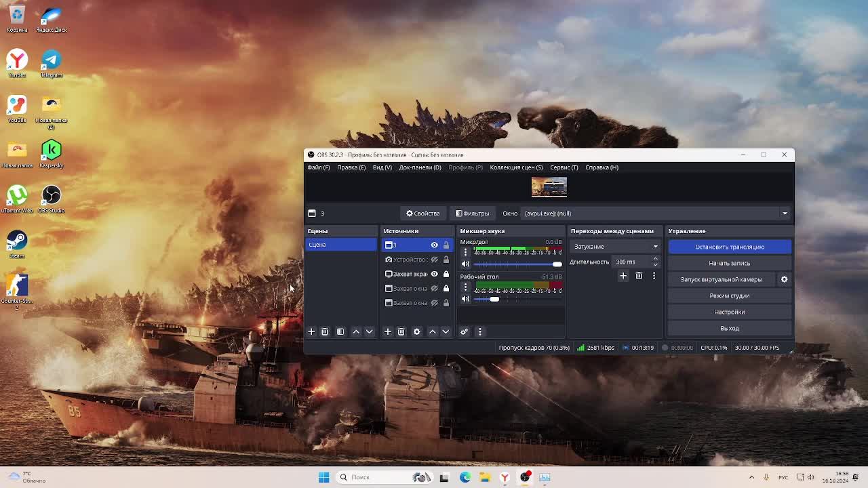The image size is (868, 488).
Task: Open Микр/доп channel options three dots
Action: tap(465, 252)
